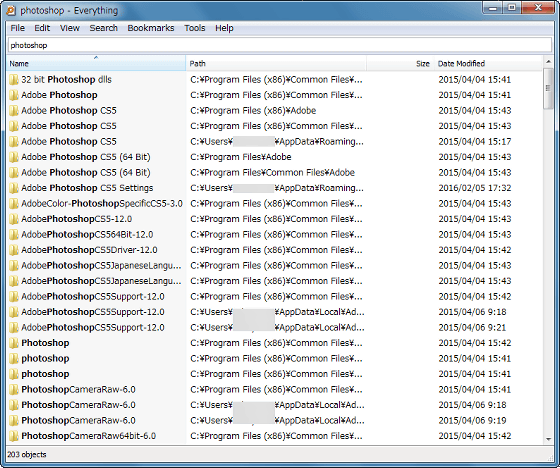Sort results by the Size column

coord(400,64)
